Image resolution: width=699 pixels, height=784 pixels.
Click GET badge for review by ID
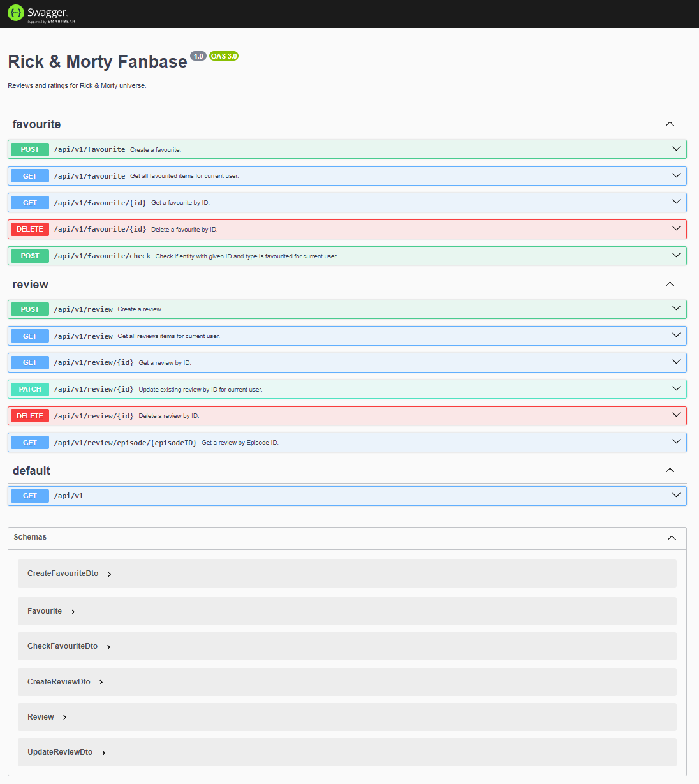coord(30,362)
